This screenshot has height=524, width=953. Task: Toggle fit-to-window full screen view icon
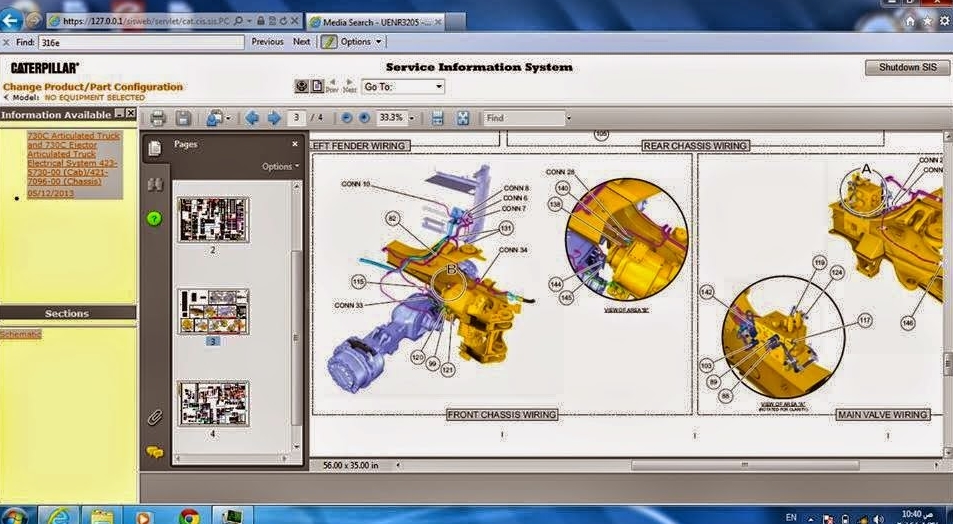463,118
